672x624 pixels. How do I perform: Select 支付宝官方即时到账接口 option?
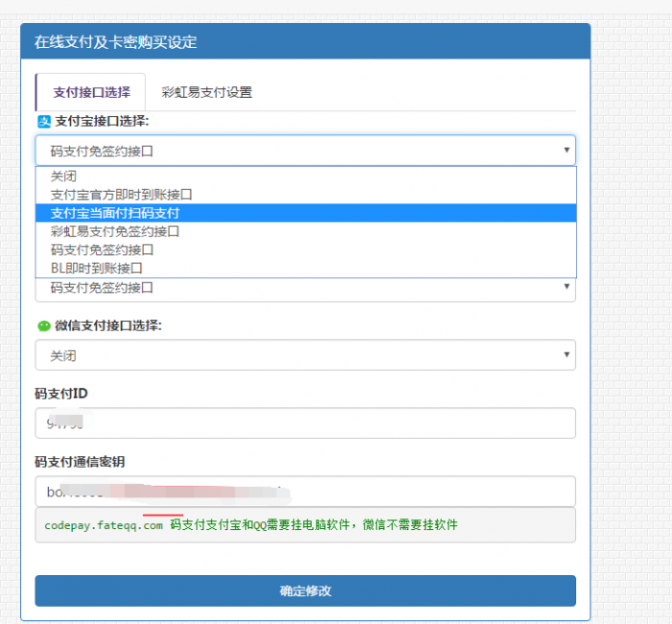(122, 194)
